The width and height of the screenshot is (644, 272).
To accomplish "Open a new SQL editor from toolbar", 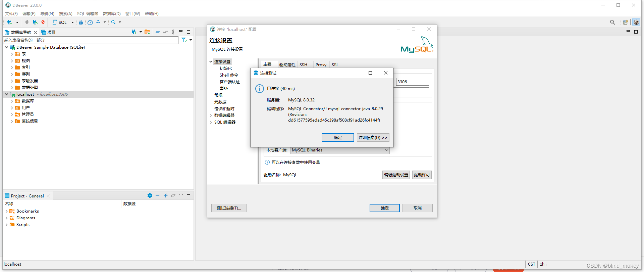I will (60, 22).
